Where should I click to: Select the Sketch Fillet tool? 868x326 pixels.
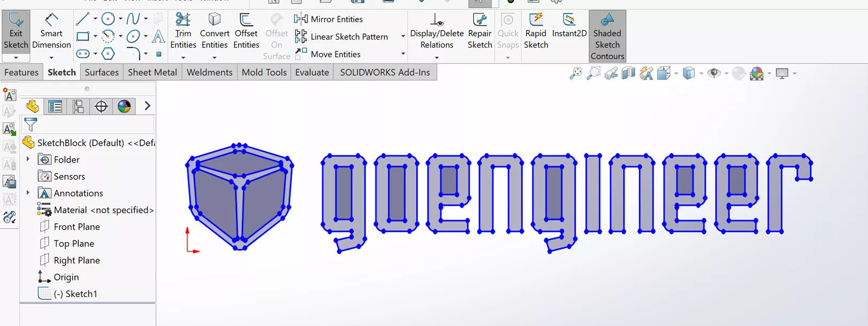coord(133,54)
